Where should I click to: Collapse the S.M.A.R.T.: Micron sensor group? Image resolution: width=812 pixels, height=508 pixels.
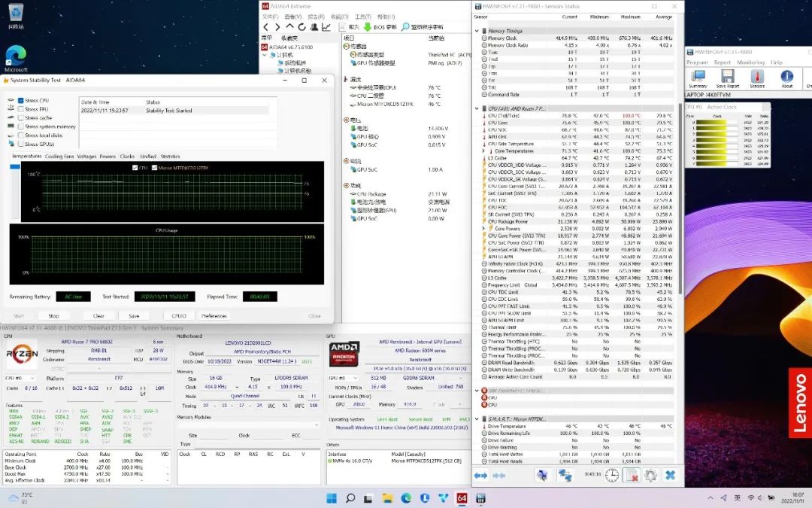[477, 419]
